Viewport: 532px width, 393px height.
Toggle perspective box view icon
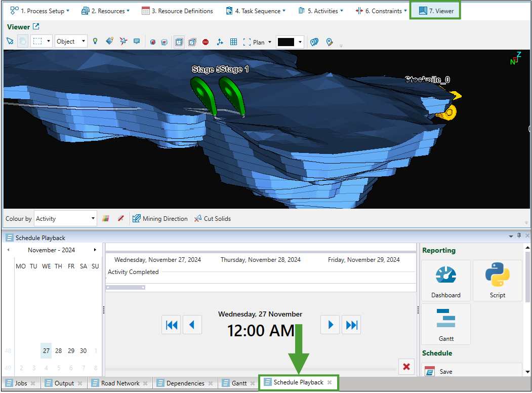click(x=179, y=42)
